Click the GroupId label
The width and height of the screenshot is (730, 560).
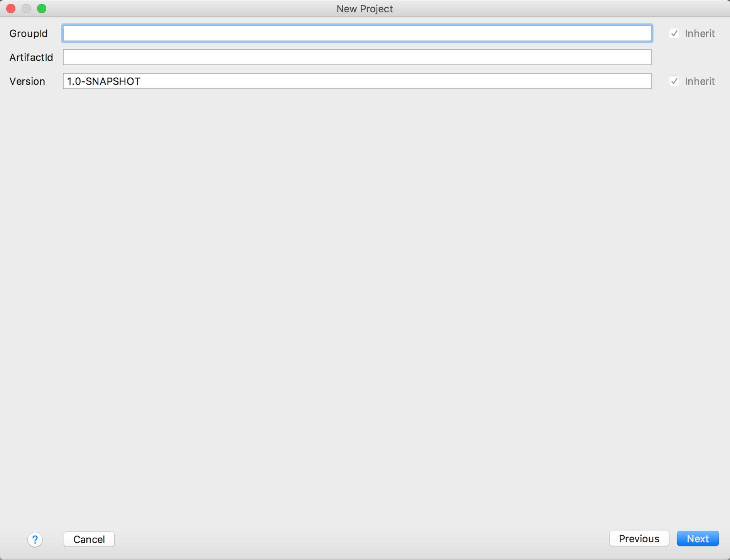(x=29, y=34)
